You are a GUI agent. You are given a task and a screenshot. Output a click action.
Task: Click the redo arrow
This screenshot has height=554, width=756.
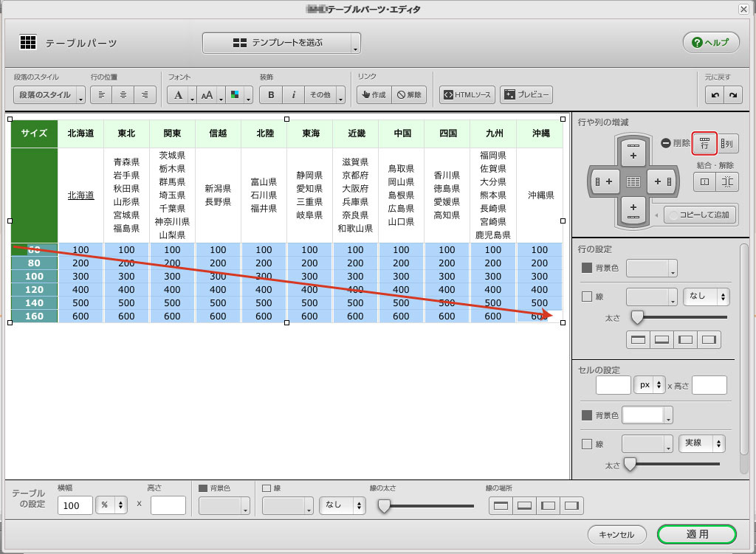(733, 95)
